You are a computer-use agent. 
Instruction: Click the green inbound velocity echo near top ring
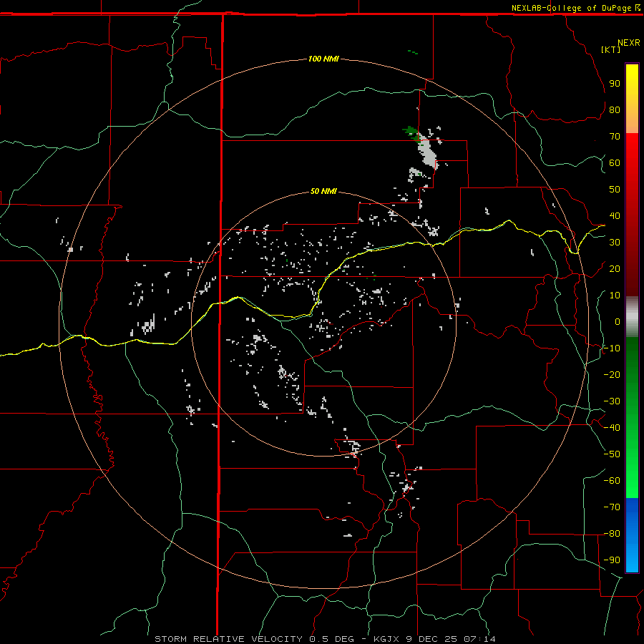coord(411,133)
